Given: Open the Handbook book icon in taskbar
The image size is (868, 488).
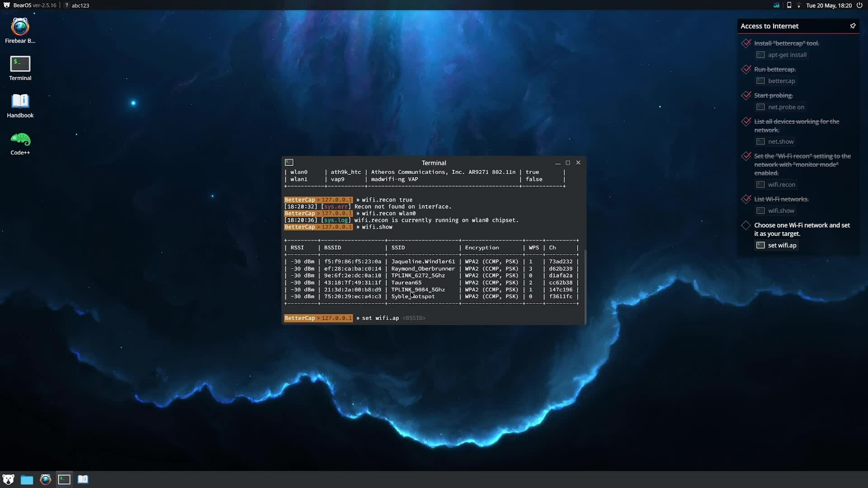Looking at the screenshot, I should pos(83,479).
